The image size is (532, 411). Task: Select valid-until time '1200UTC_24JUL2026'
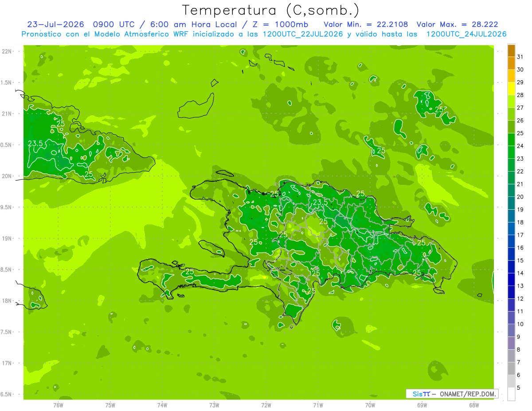pyautogui.click(x=466, y=34)
